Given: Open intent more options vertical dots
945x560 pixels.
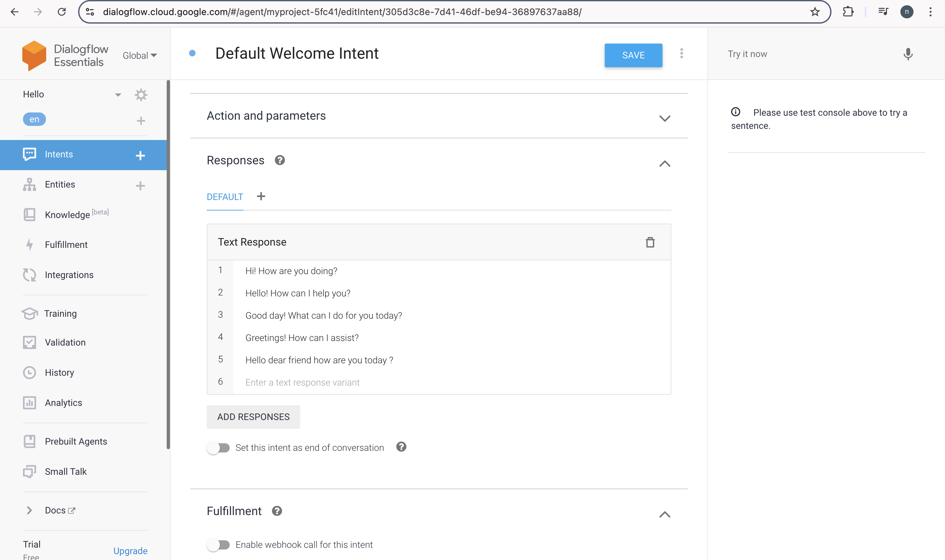Looking at the screenshot, I should 682,53.
